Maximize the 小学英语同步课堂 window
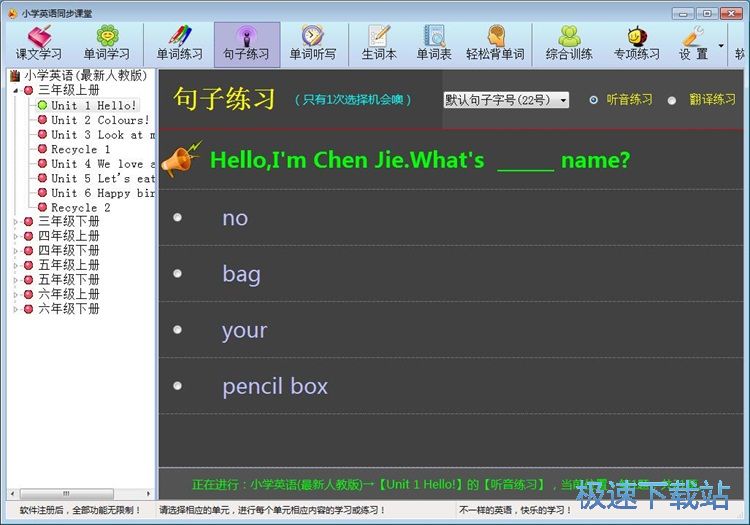750x525 pixels. pos(707,13)
